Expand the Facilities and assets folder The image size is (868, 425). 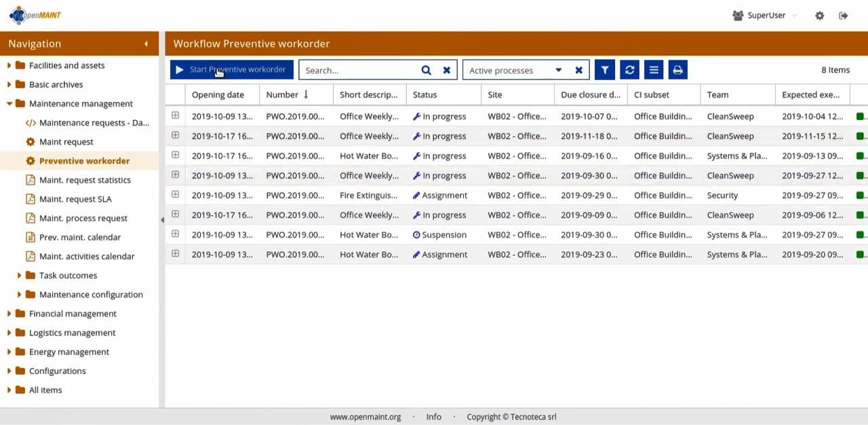(9, 66)
